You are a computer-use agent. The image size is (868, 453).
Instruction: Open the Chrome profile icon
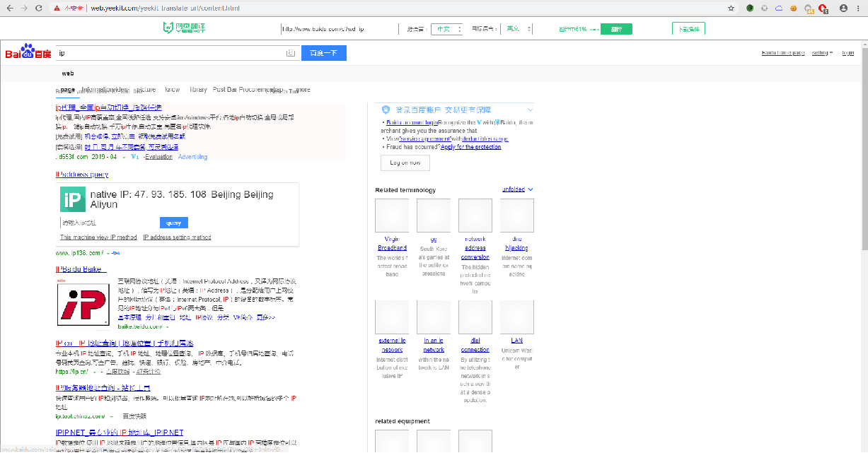tap(843, 8)
